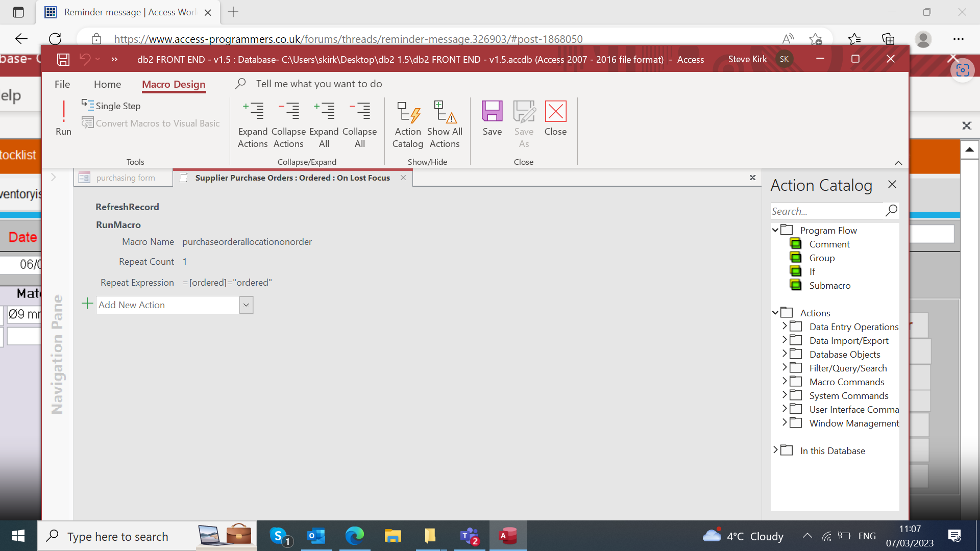Open the File menu
This screenshot has width=980, height=551.
[x=62, y=84]
